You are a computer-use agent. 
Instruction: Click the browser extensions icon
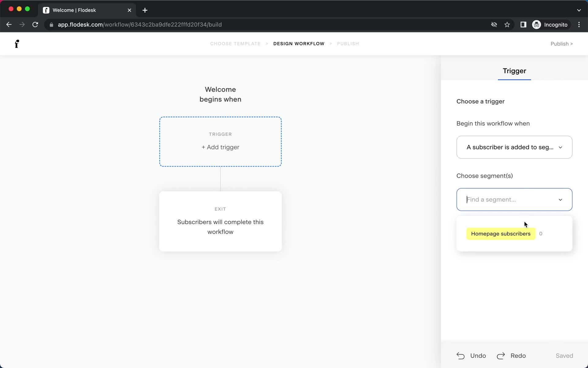click(523, 25)
